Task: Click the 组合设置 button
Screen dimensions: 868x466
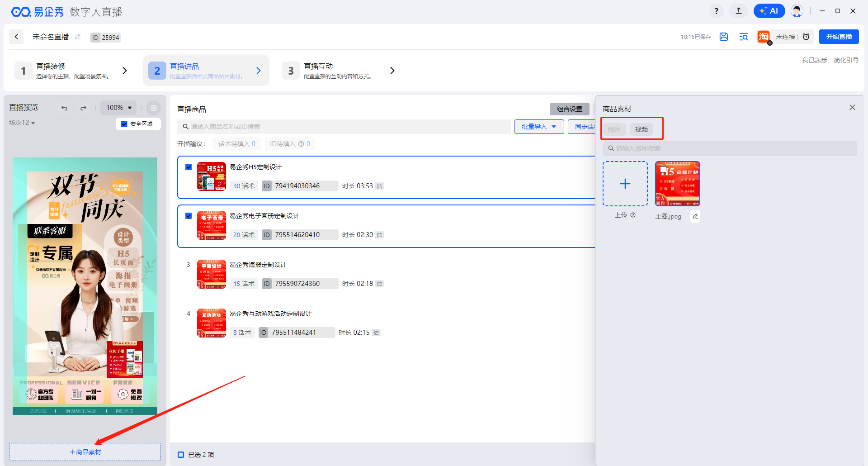Action: 570,109
